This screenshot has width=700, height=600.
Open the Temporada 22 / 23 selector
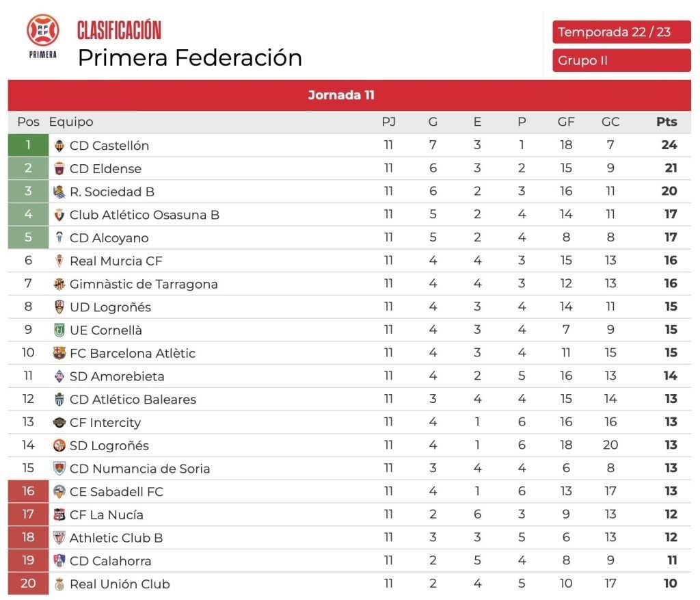pyautogui.click(x=621, y=32)
